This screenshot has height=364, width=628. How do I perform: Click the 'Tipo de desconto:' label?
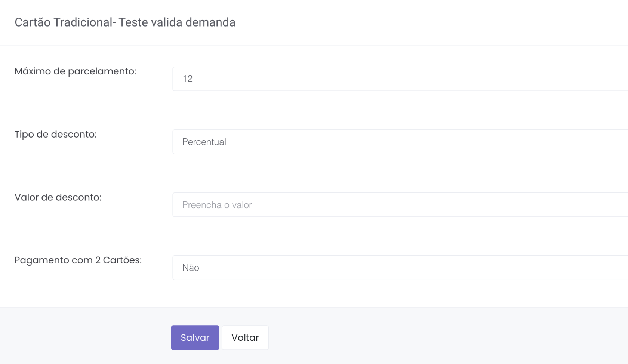(56, 135)
